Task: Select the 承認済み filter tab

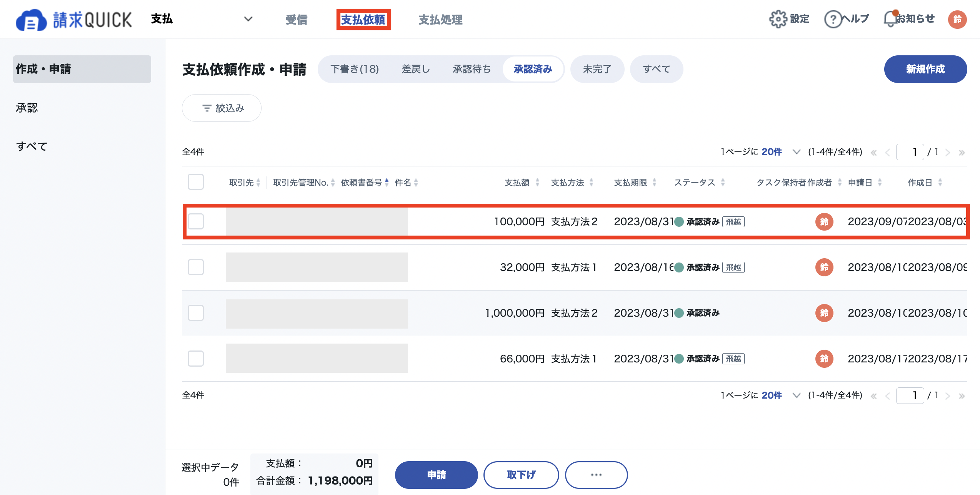Action: point(533,69)
